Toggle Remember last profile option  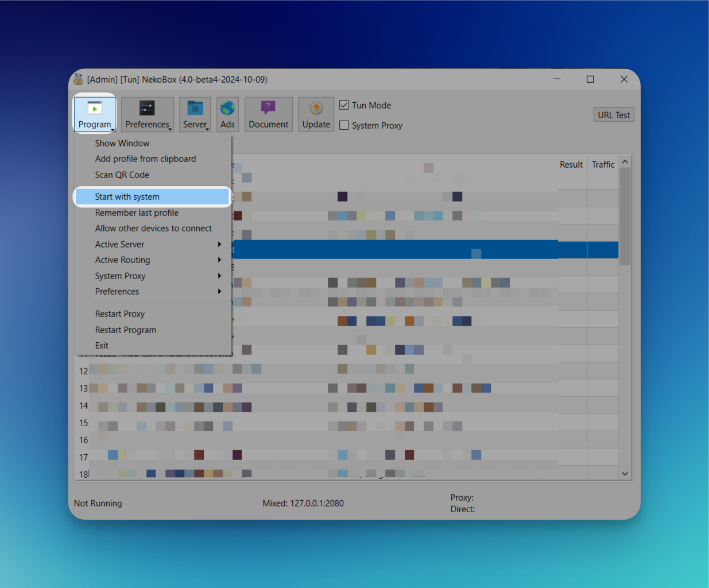point(153,212)
